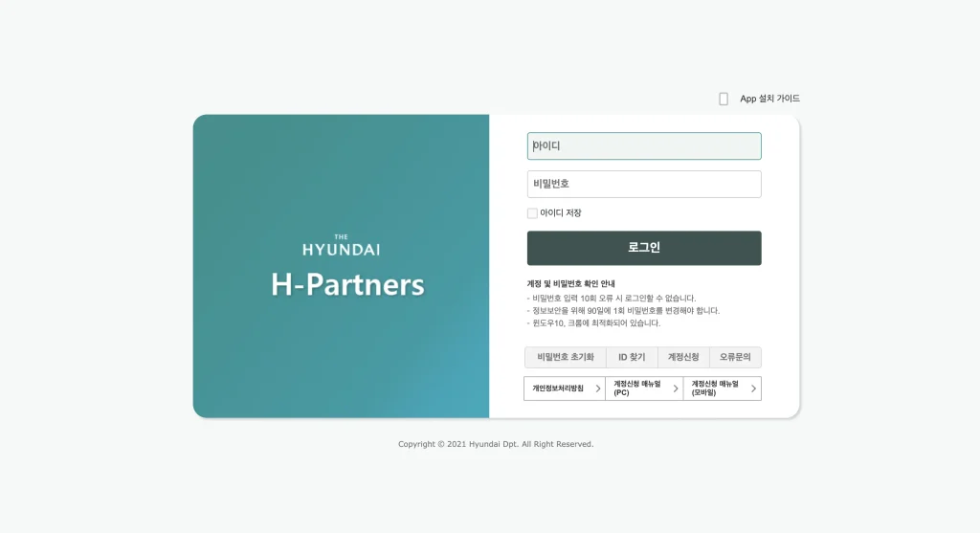
Task: Click the chevron beside 계정신청 매뉴얼 (PC)
Action: 675,389
